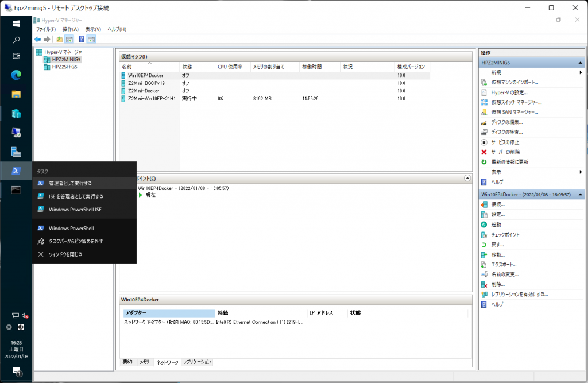Click 移動 action for the VM

coord(498,255)
